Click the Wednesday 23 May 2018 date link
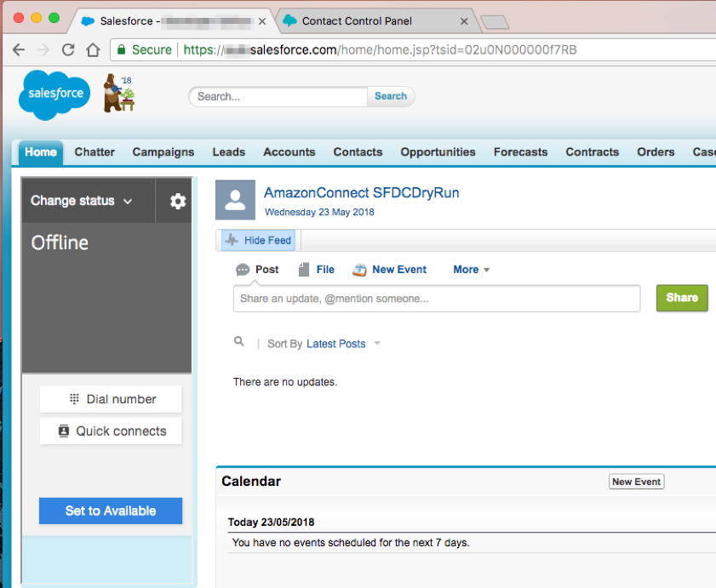The image size is (716, 588). click(x=319, y=212)
